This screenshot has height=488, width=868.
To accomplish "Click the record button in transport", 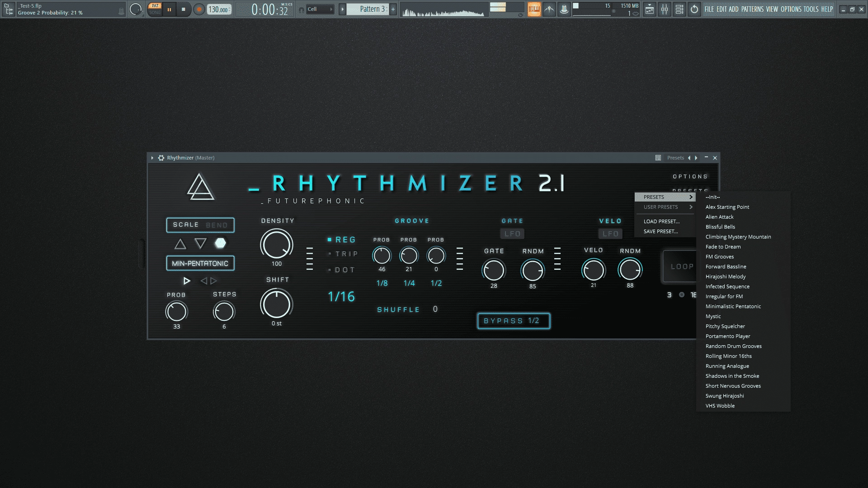I will click(199, 9).
